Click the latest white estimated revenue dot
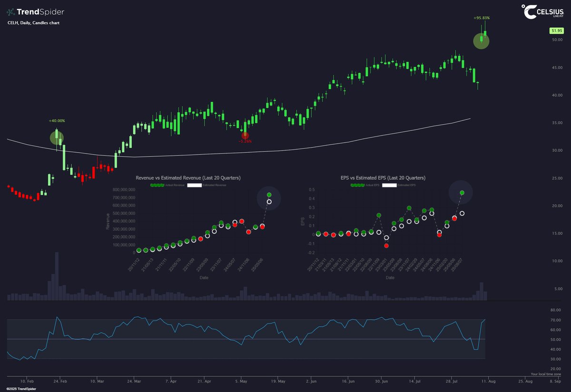 coord(269,202)
